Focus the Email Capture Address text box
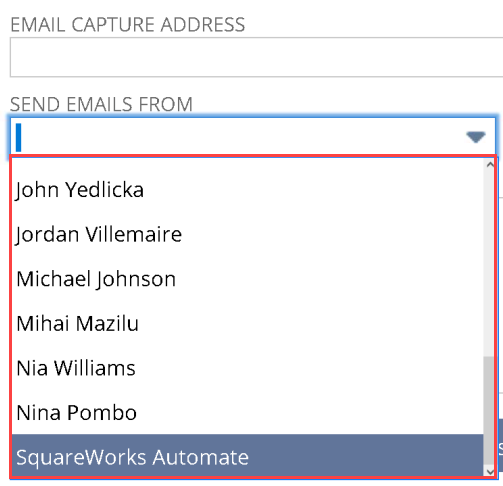 pyautogui.click(x=256, y=57)
